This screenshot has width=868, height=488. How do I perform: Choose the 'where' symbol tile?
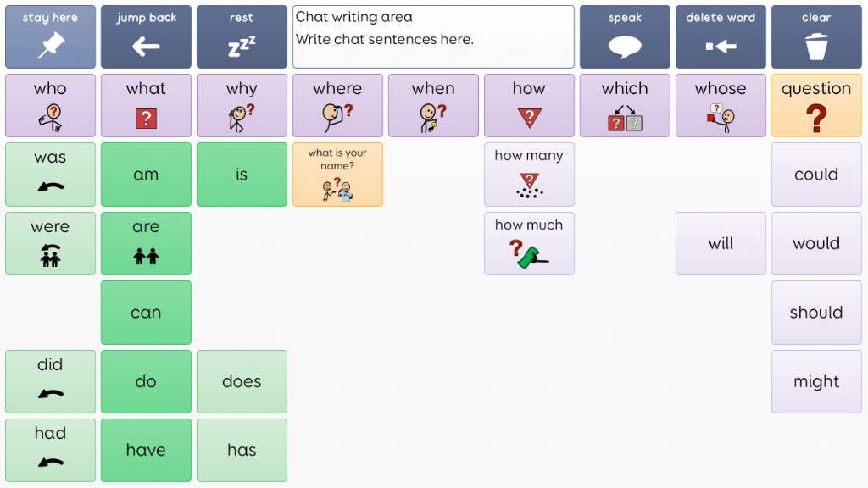[337, 106]
